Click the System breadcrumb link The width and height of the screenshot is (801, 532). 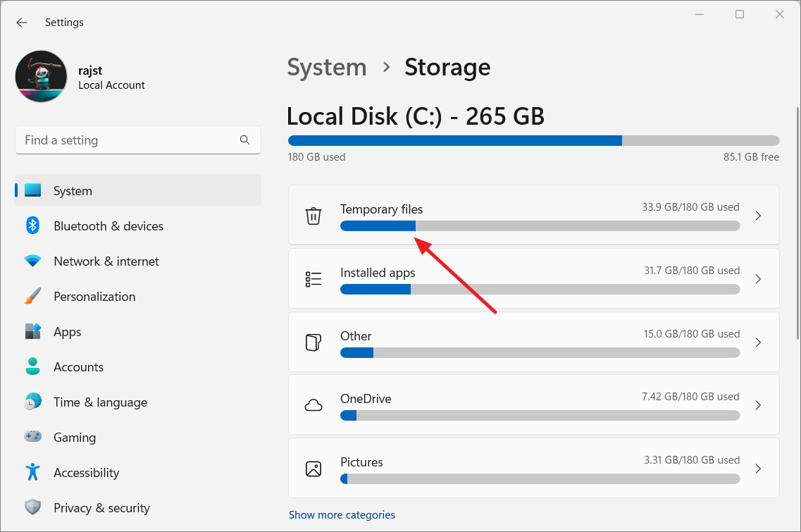327,68
